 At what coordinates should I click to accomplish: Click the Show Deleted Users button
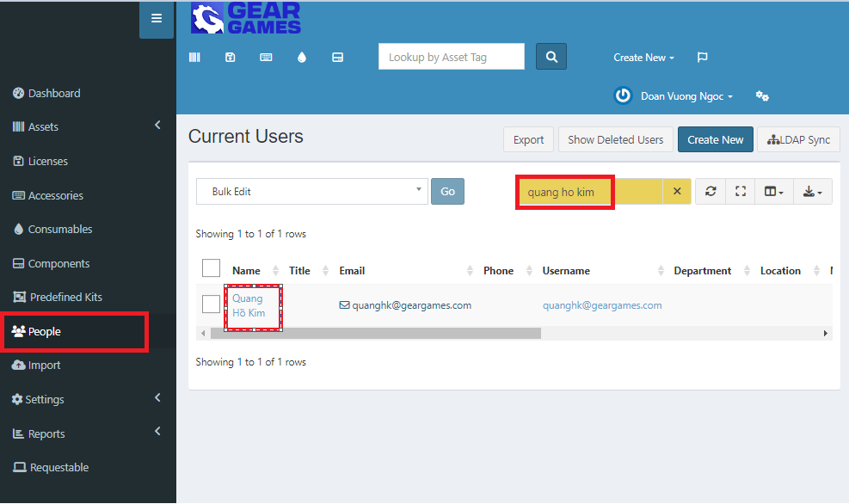click(x=615, y=140)
